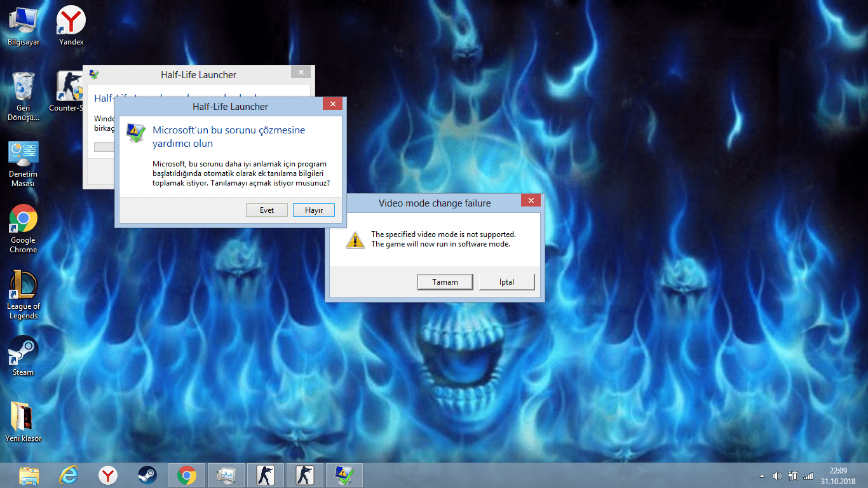Viewport: 868px width, 488px height.
Task: Click Hayır in the Half-Life Launcher dialog
Action: point(314,210)
